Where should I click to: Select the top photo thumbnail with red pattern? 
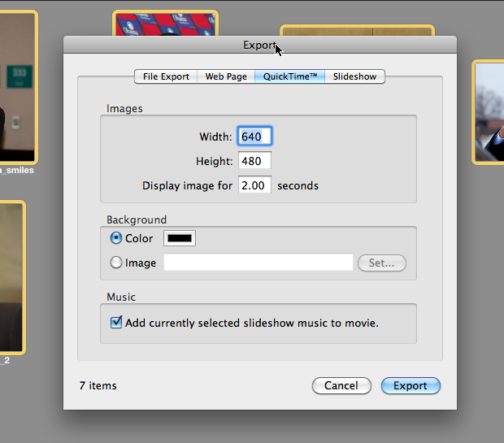pos(166,23)
